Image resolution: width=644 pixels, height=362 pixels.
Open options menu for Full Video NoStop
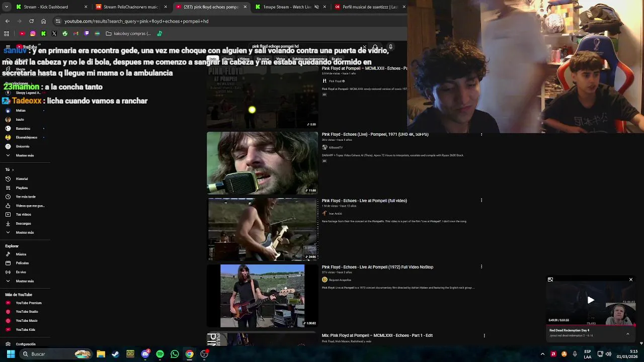pos(481,267)
